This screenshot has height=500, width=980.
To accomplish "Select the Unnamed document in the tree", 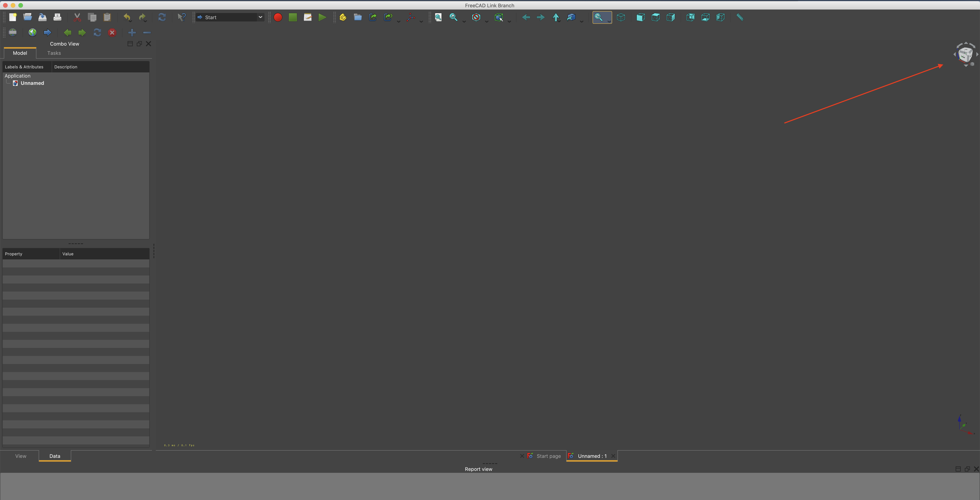I will (x=32, y=83).
